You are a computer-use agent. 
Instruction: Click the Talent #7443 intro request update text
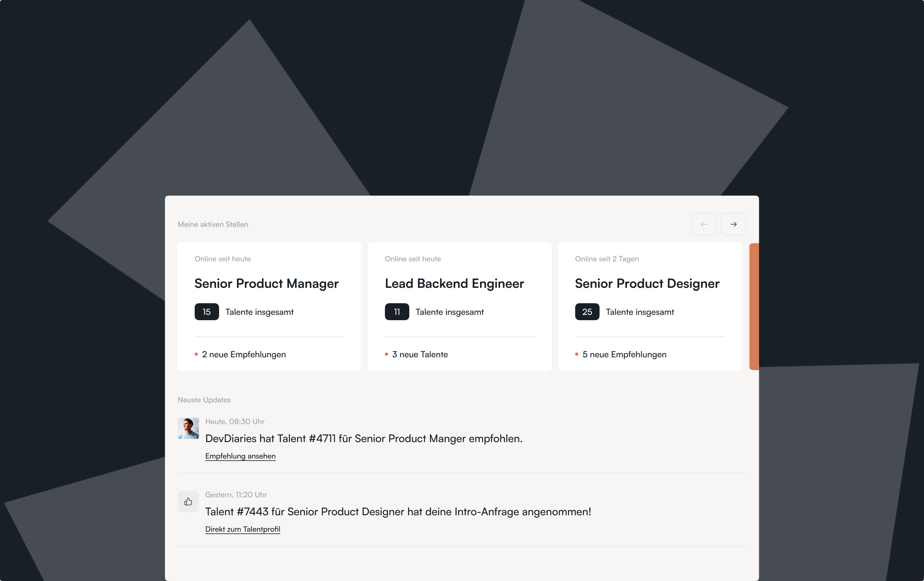coord(398,512)
